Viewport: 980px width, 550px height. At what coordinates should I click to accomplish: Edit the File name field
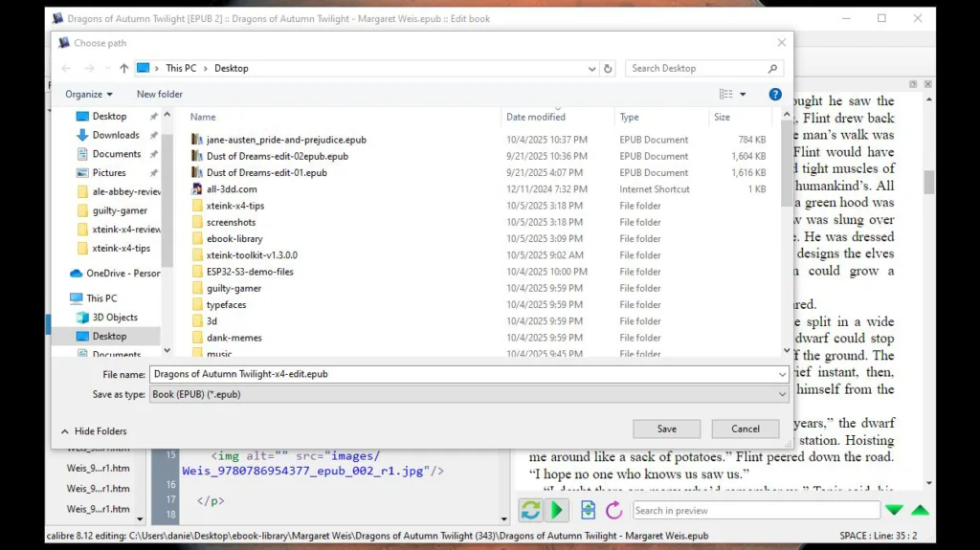click(x=462, y=374)
